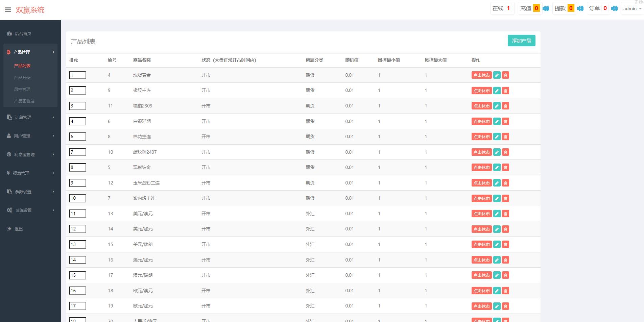Open 风控管理 in sidebar
Screen dimensions: 644x322
tap(22, 89)
